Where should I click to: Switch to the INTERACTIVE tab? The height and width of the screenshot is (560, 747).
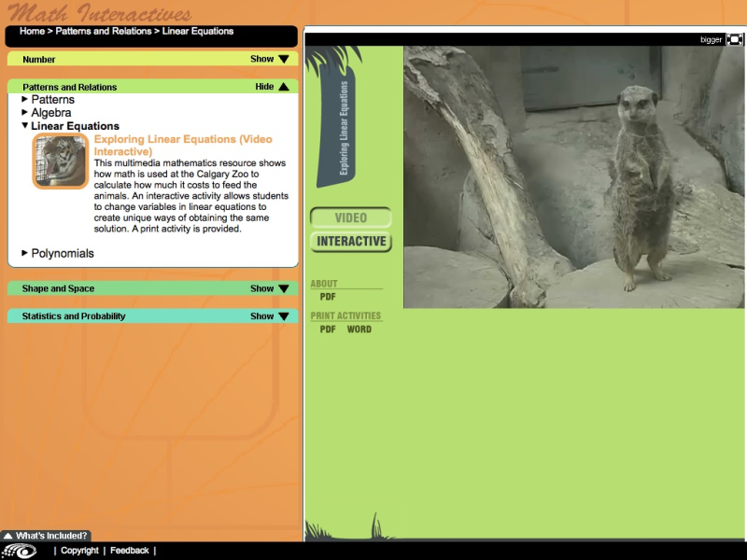(x=350, y=242)
